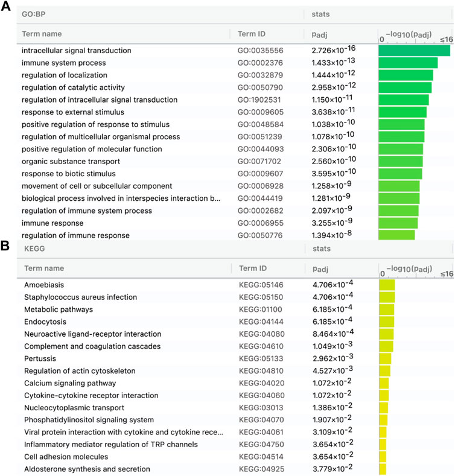
Task: Click the padj value 1.394×10^-8
Action: coord(332,235)
